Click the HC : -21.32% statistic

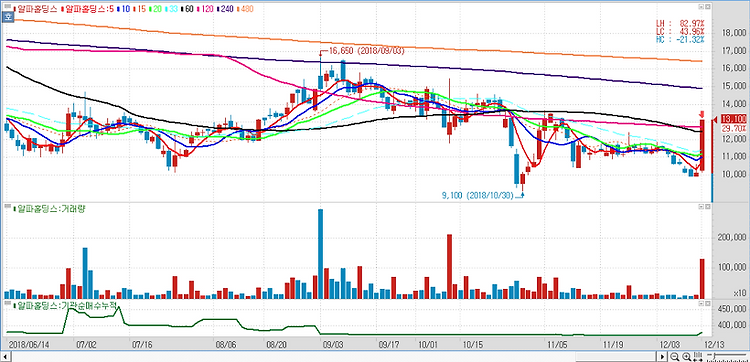point(681,39)
